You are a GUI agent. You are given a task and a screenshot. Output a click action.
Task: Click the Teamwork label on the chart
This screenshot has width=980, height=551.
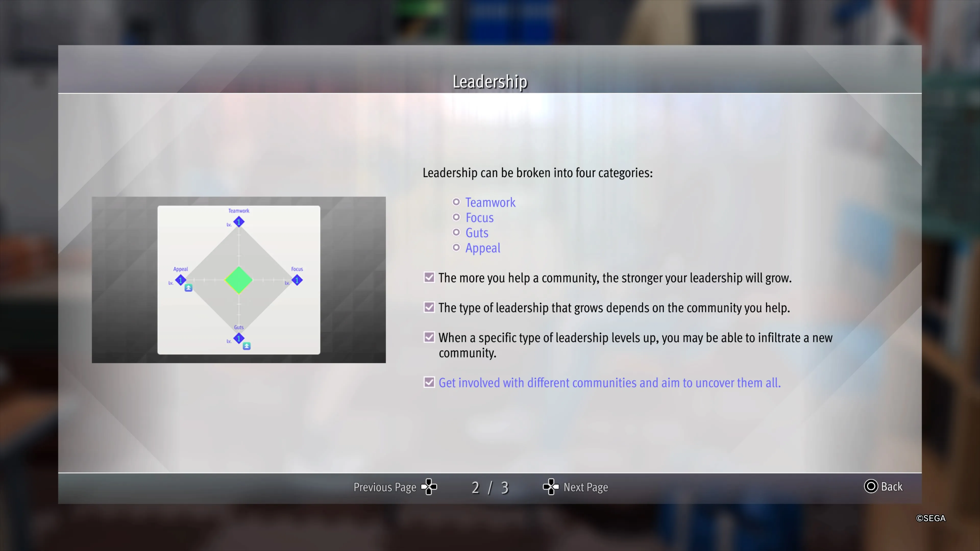[x=239, y=211]
